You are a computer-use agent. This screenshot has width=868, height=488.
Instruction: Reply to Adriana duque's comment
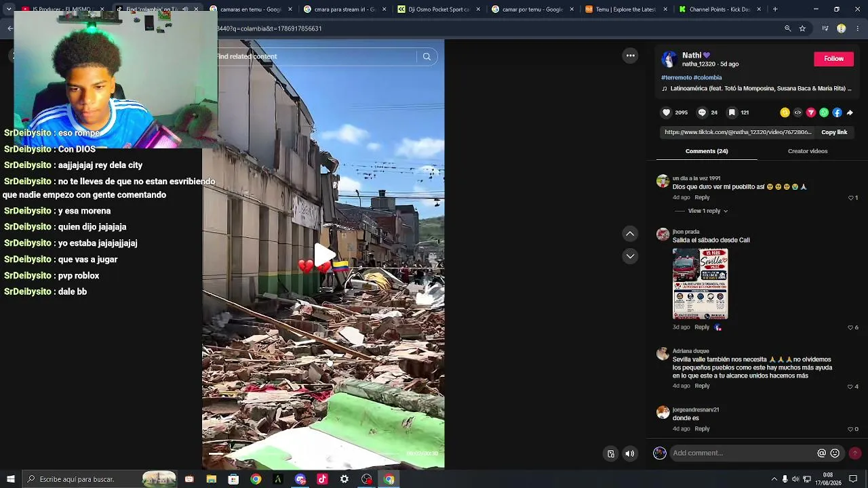pyautogui.click(x=702, y=386)
